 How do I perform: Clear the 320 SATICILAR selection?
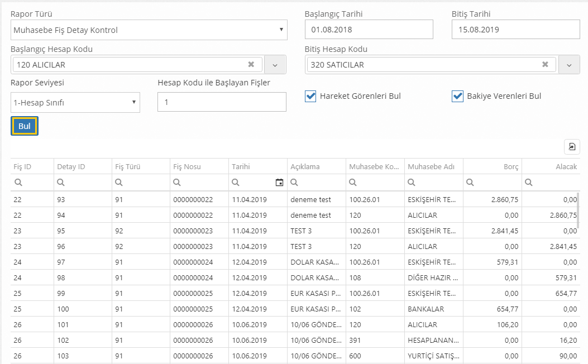pos(545,65)
